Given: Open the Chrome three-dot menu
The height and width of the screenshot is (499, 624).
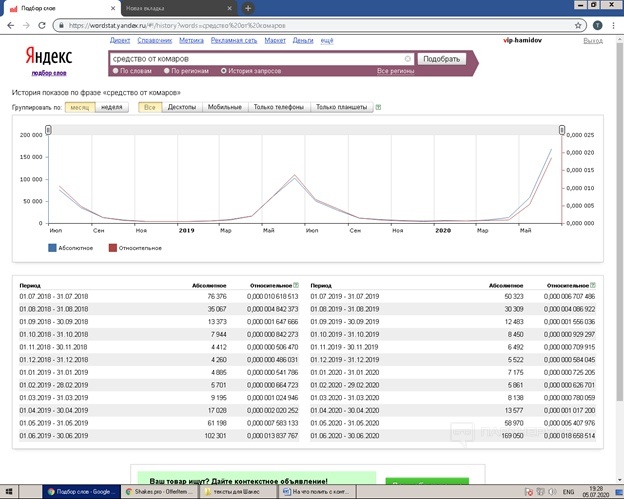Looking at the screenshot, I should [x=613, y=22].
